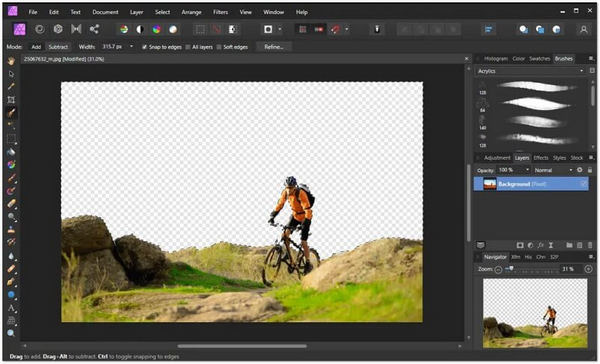Select the Zoom magnifier tool

(11, 333)
